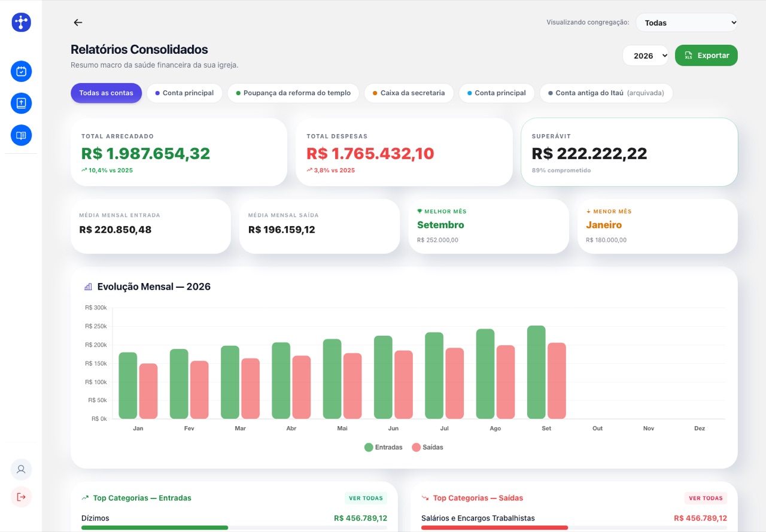Open the open-book sidebar icon
766x532 pixels.
coord(21,135)
